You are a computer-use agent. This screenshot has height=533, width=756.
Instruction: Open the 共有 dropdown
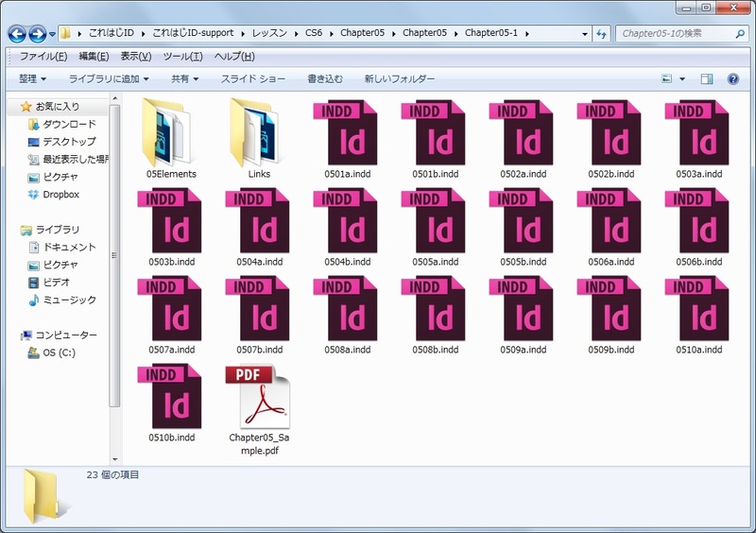tap(184, 78)
